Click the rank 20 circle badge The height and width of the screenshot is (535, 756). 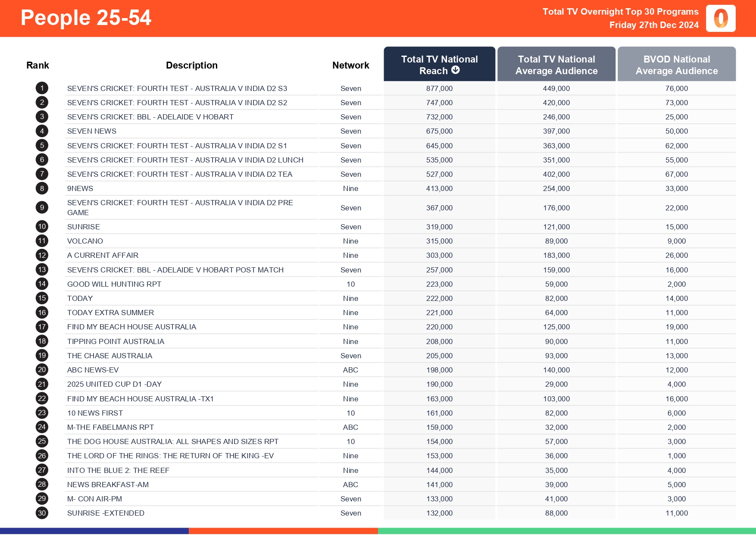[42, 370]
